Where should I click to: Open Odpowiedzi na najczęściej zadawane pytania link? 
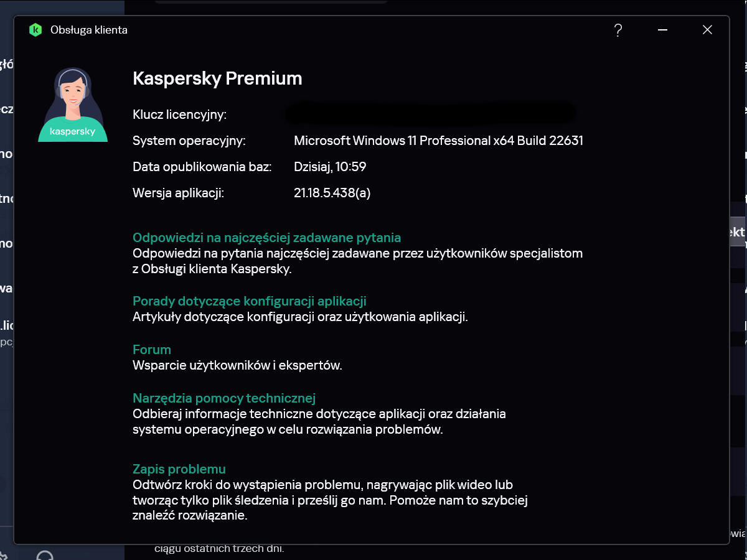tap(266, 238)
